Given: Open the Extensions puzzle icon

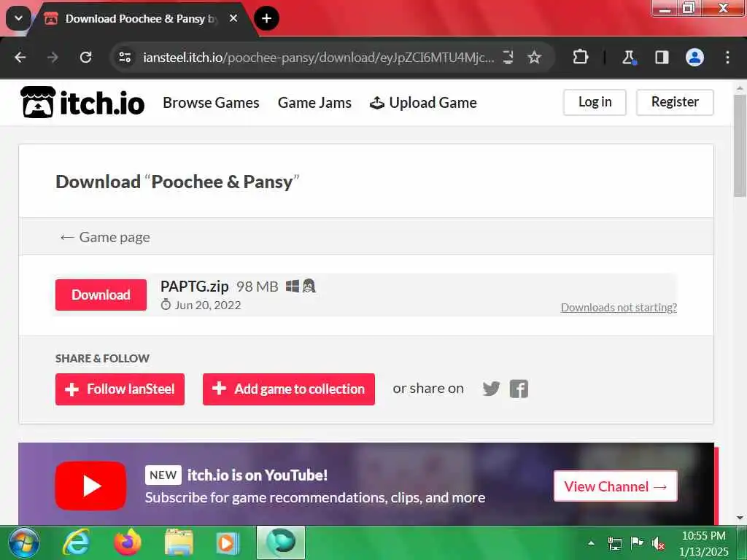Looking at the screenshot, I should coord(580,58).
